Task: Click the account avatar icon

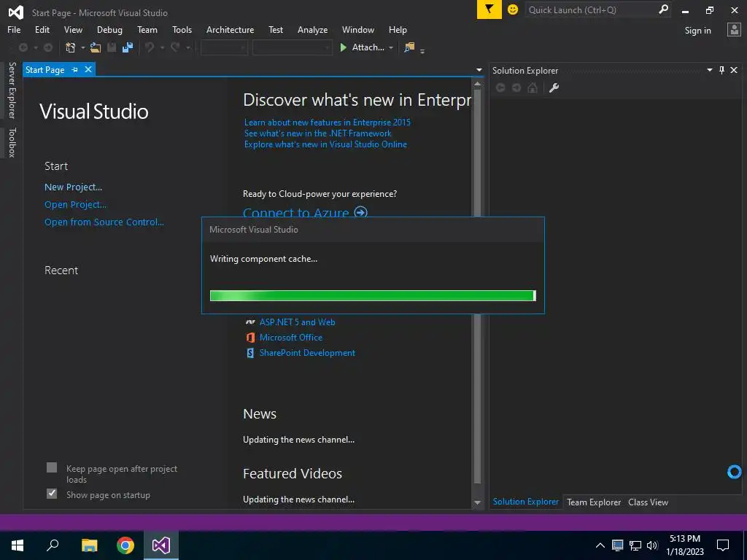Action: pos(734,30)
